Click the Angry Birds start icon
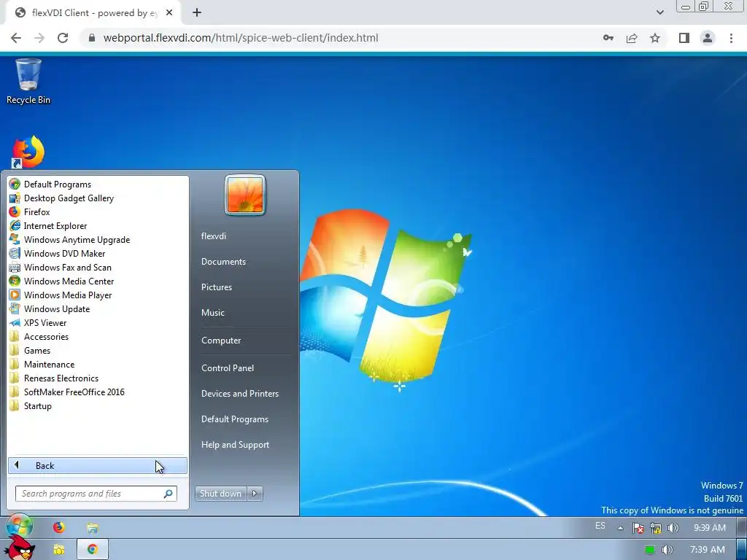The height and width of the screenshot is (560, 747). pyautogui.click(x=19, y=549)
